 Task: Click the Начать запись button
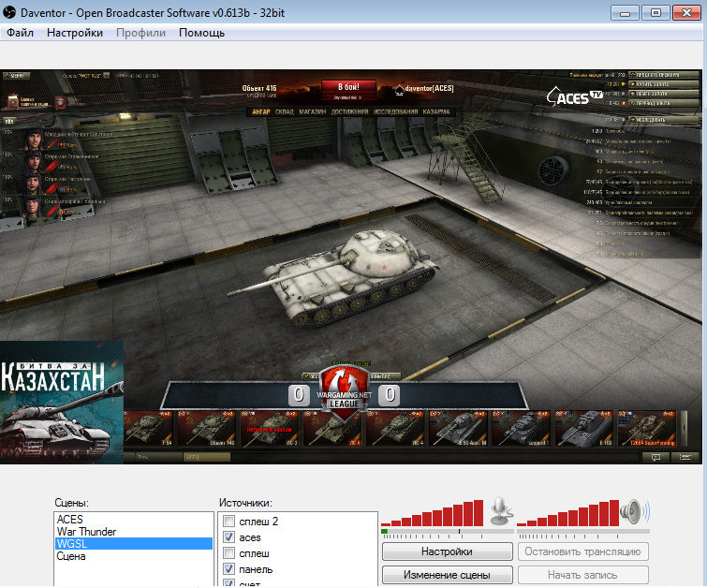pos(583,575)
